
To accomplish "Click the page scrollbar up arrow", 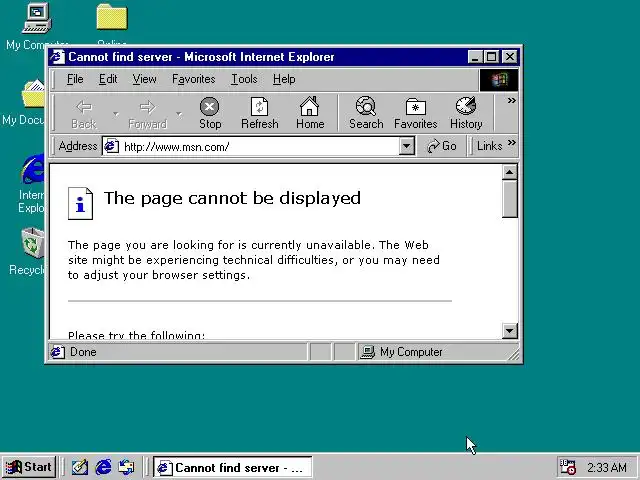I will point(509,172).
